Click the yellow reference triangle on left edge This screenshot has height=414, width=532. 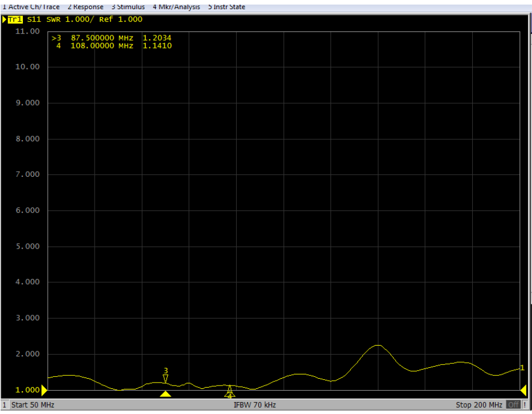click(44, 390)
